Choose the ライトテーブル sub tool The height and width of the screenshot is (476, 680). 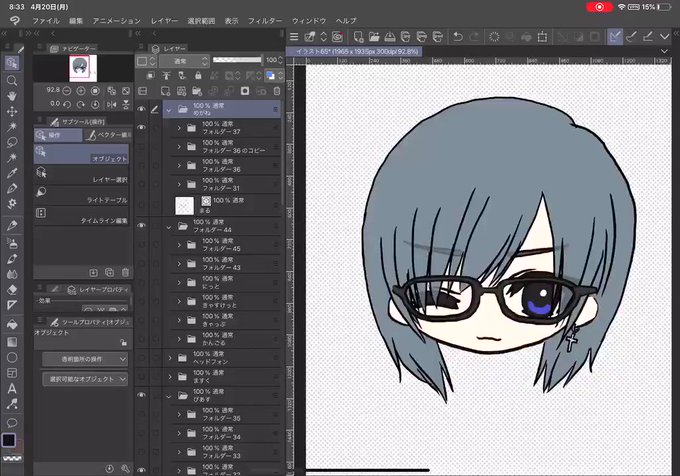click(81, 195)
